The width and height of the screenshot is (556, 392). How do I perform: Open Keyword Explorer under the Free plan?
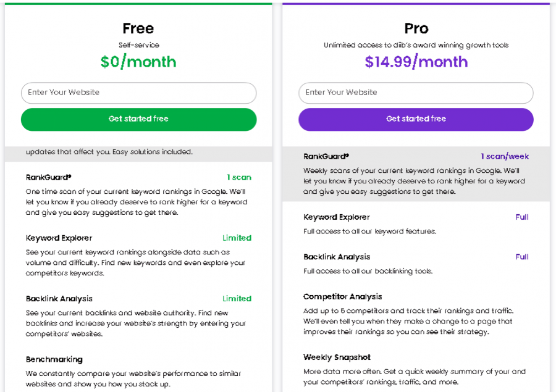[x=59, y=238]
